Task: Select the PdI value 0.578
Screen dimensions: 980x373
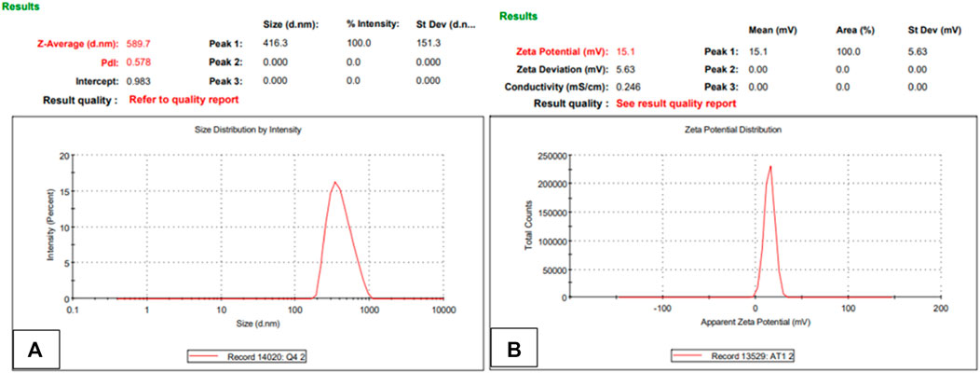Action: [140, 62]
